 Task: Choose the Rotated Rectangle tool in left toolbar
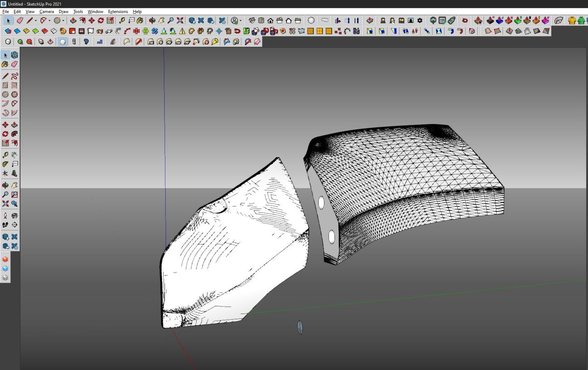tap(14, 85)
